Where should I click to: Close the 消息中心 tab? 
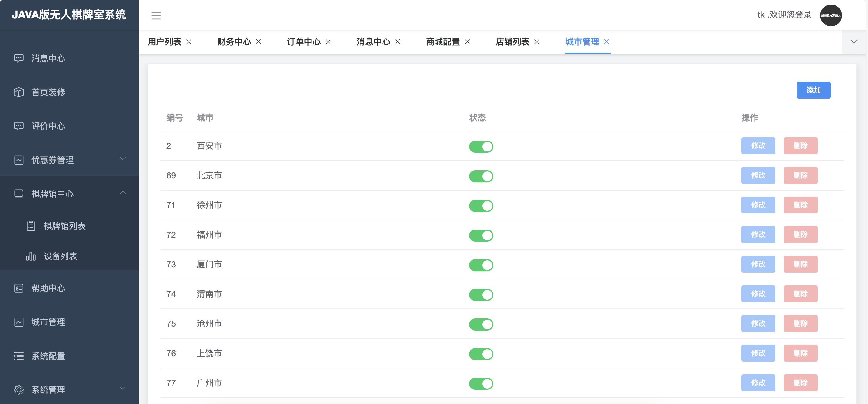pos(398,41)
